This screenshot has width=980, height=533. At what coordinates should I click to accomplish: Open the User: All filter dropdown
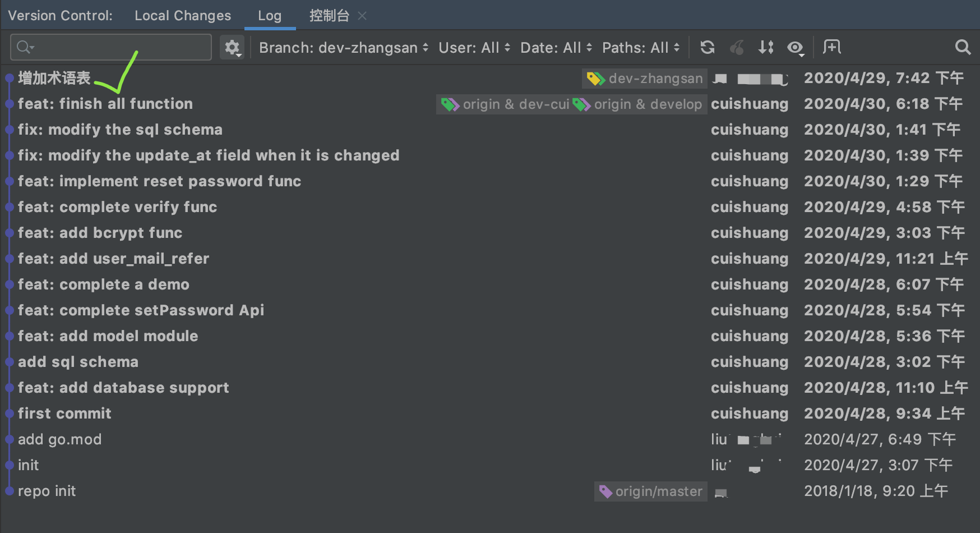pyautogui.click(x=474, y=47)
